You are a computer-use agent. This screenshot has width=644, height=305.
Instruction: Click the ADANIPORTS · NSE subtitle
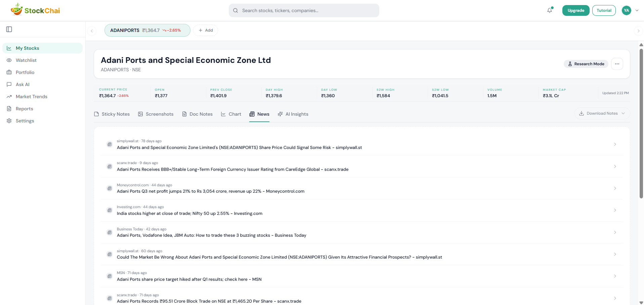click(x=121, y=70)
